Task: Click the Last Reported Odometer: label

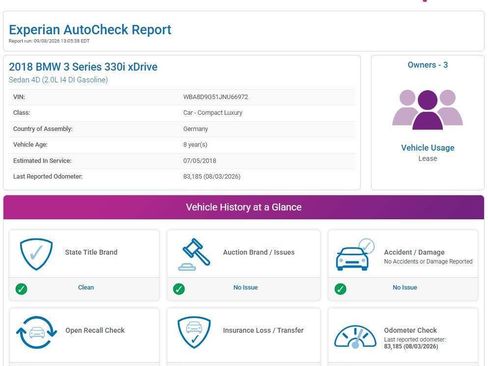Action: point(48,176)
